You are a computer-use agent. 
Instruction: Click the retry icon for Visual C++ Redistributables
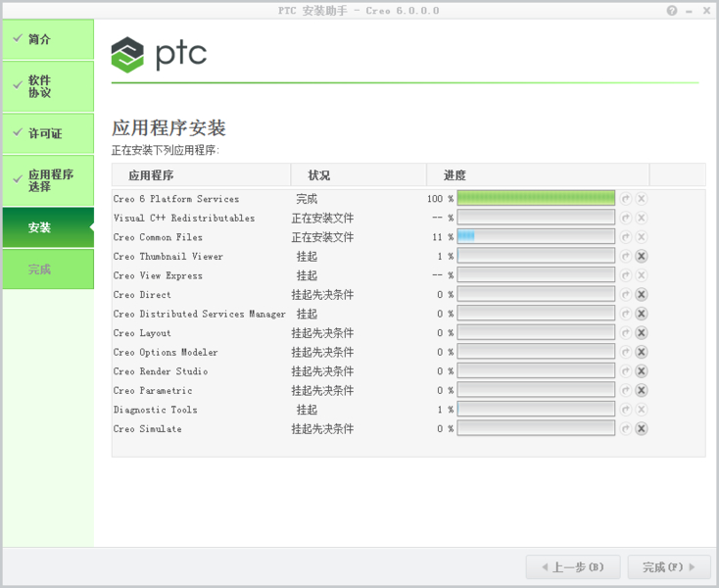click(626, 218)
